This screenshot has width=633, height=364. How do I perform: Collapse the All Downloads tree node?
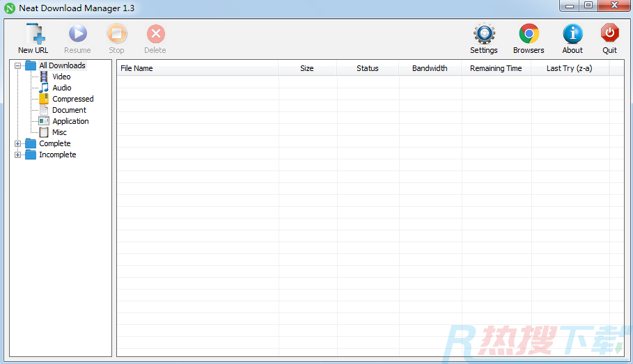pyautogui.click(x=18, y=65)
